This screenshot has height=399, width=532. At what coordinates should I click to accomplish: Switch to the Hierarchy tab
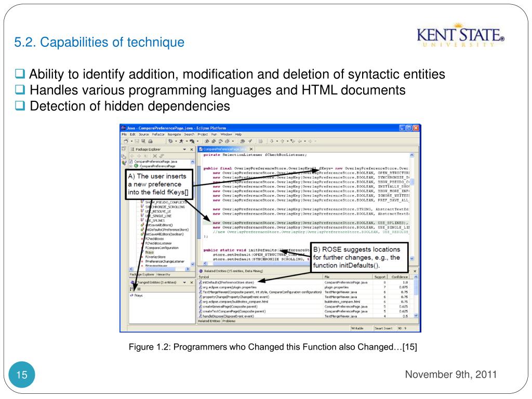164,274
